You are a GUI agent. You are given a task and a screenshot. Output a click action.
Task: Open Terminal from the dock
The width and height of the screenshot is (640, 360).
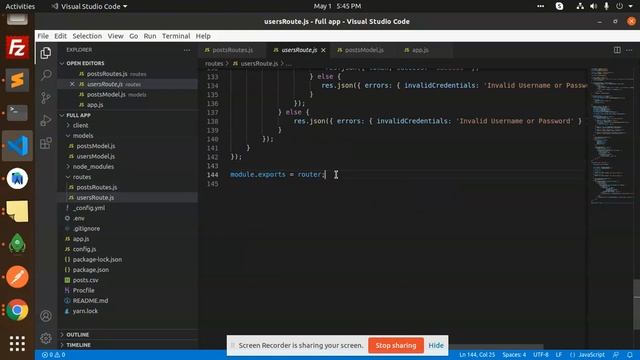tap(17, 113)
